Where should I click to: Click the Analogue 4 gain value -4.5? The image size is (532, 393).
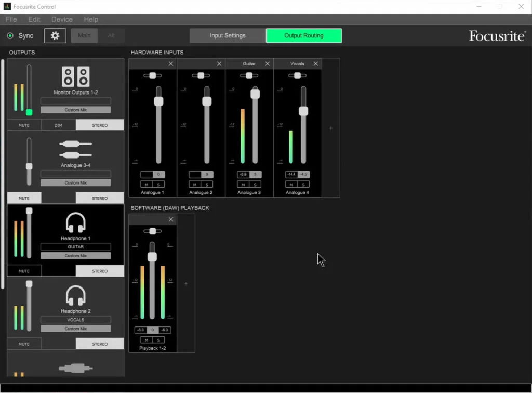point(303,175)
